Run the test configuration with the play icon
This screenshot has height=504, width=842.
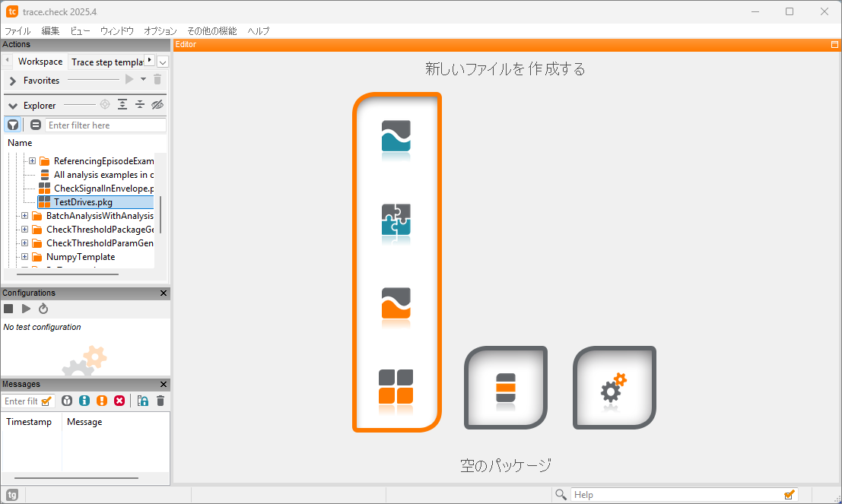[25, 308]
